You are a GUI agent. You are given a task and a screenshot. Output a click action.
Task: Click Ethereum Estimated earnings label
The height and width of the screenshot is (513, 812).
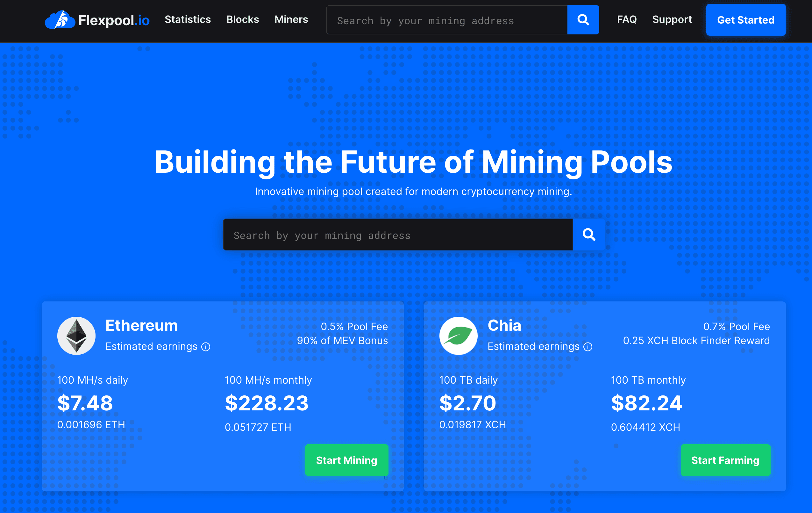(151, 346)
